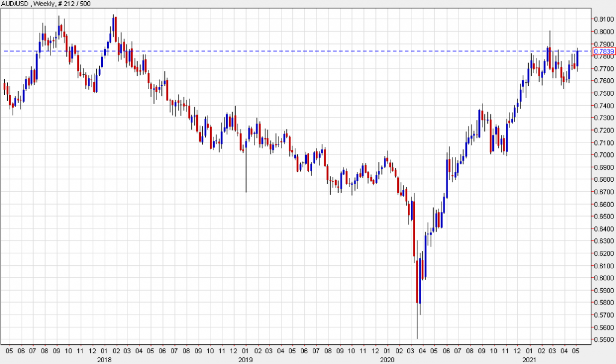The image size is (616, 364).
Task: Select the 2018 year label on time axis
Action: tap(104, 359)
